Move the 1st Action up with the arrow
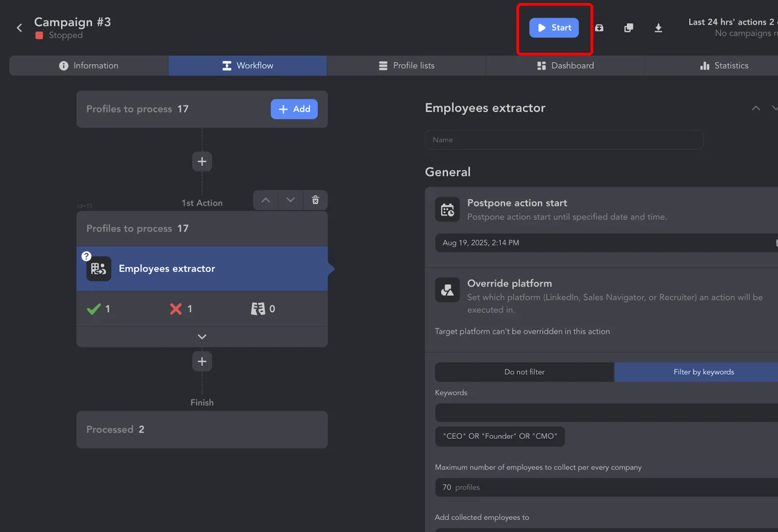The width and height of the screenshot is (778, 532). pyautogui.click(x=265, y=200)
